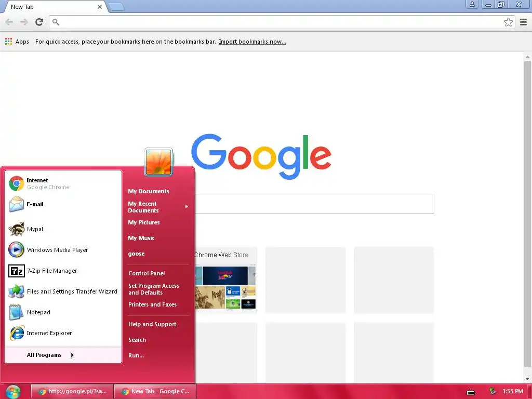
Task: Launch Notepad
Action: [x=63, y=312]
